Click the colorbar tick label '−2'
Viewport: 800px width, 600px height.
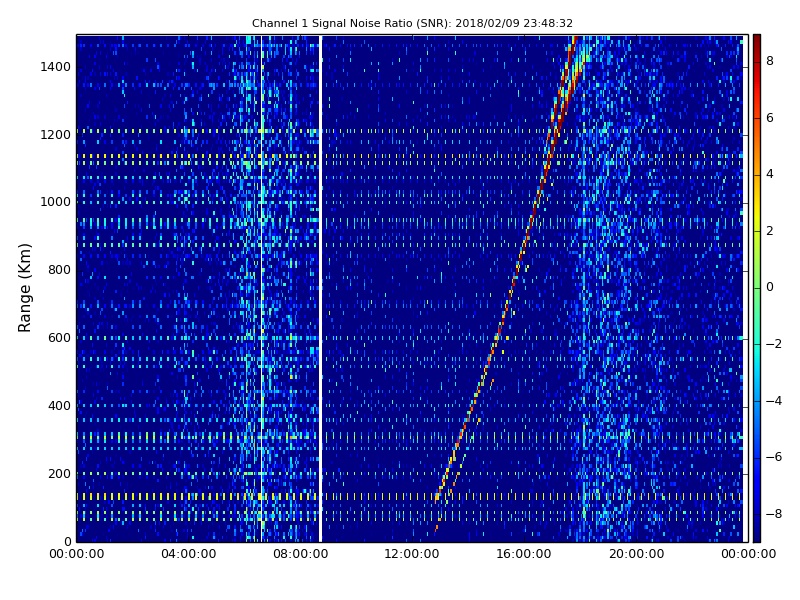coord(773,344)
